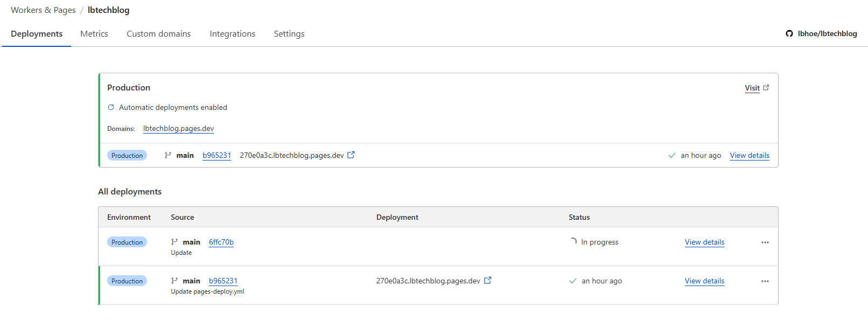
Task: Click the Visit link in Production card
Action: 752,88
